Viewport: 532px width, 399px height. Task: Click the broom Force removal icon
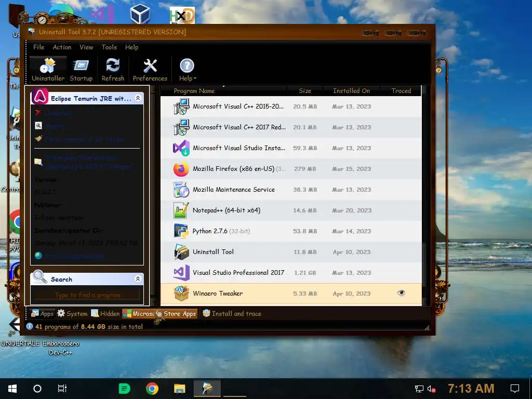point(38,139)
